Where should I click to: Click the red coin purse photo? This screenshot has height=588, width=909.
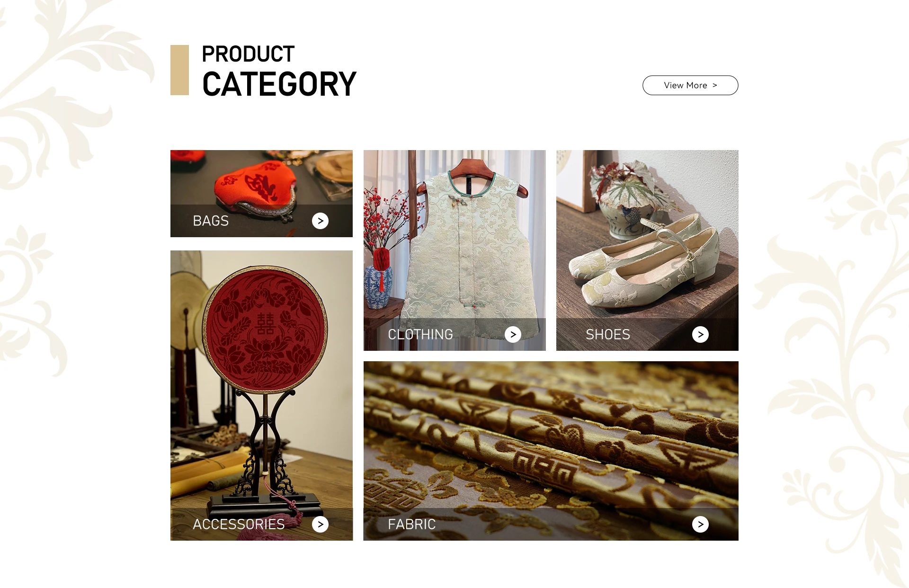(x=261, y=194)
